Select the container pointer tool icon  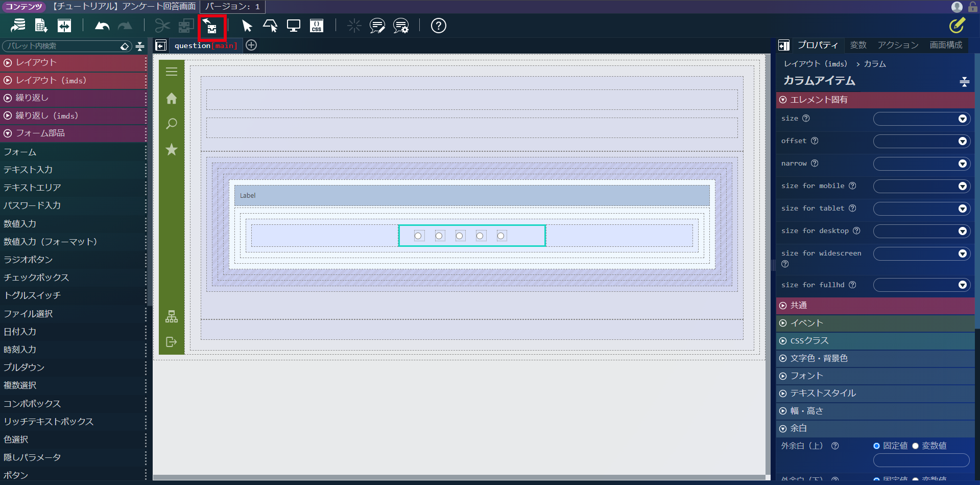pos(270,26)
